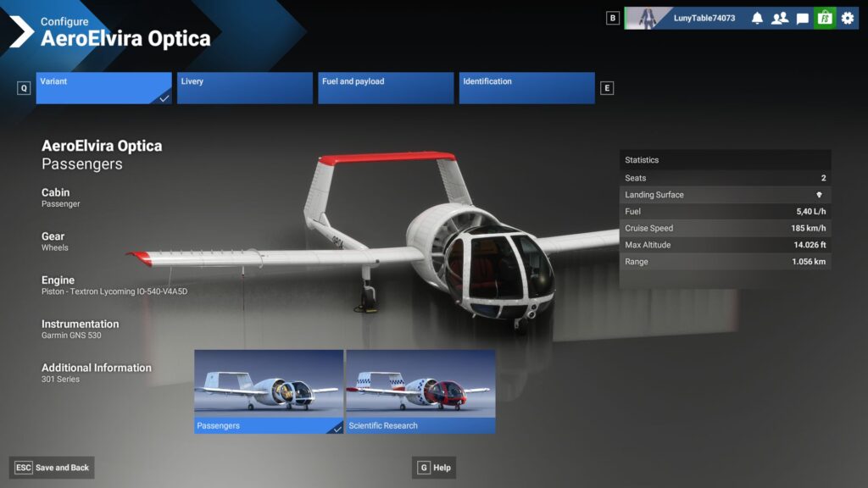Switch to the Livery tab
868x488 pixels.
tap(244, 88)
